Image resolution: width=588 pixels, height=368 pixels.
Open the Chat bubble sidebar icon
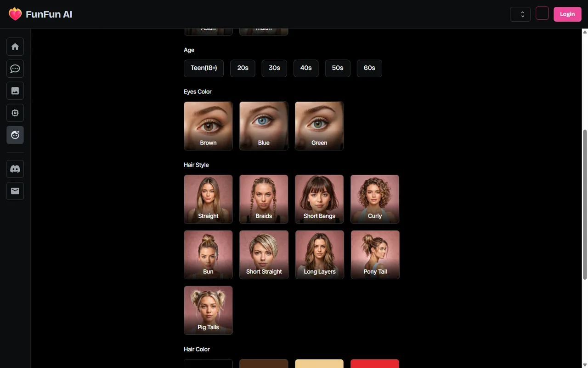click(x=15, y=69)
